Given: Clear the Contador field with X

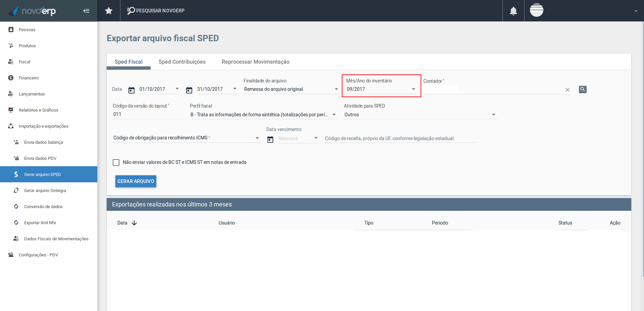Looking at the screenshot, I should click(x=568, y=90).
